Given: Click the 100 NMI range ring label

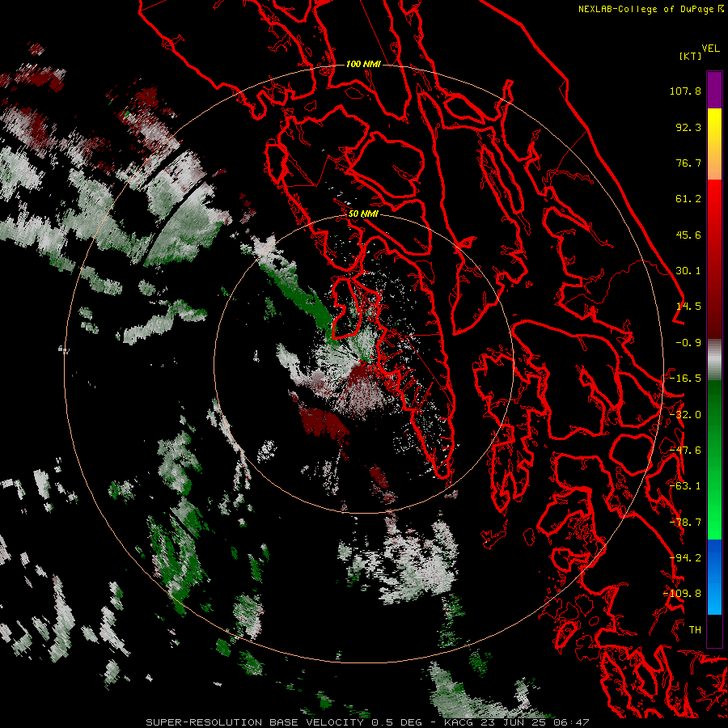Looking at the screenshot, I should 363,64.
